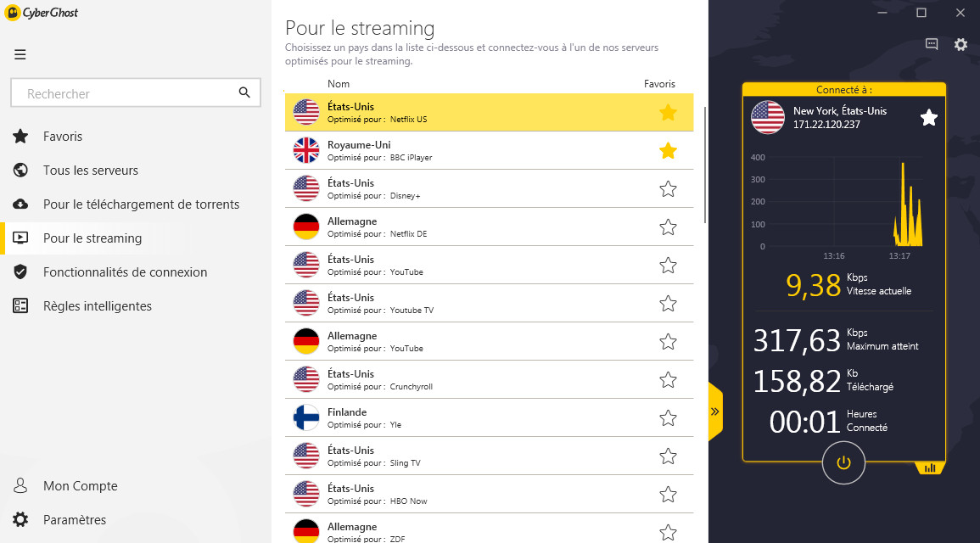Image resolution: width=980 pixels, height=543 pixels.
Task: Click the search magnifier icon
Action: tap(244, 92)
